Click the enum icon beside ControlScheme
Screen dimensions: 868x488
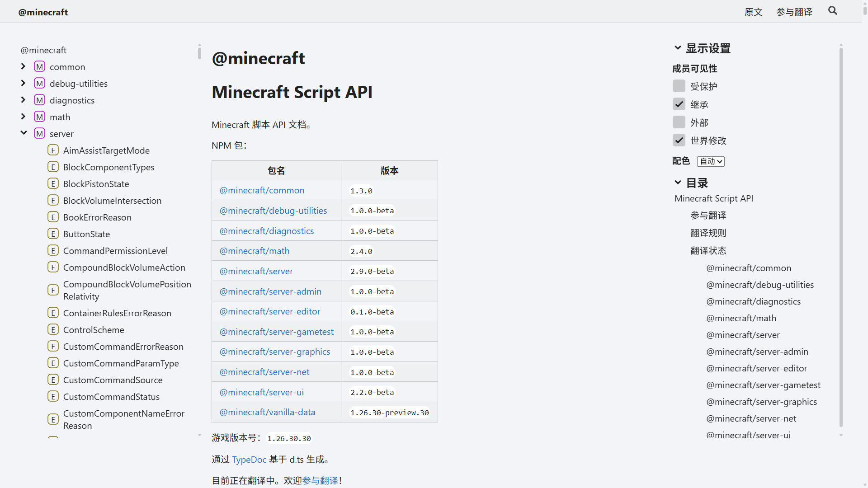[x=53, y=330]
